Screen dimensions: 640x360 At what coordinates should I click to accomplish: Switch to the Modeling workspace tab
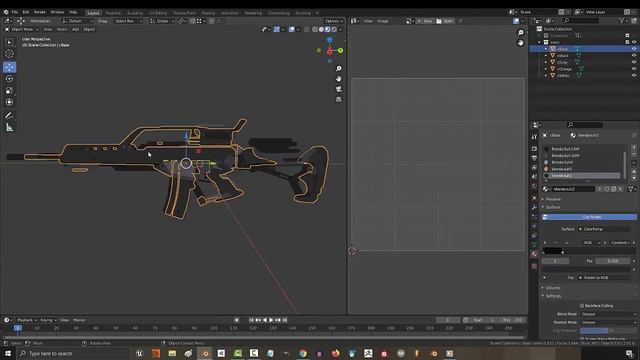(113, 13)
